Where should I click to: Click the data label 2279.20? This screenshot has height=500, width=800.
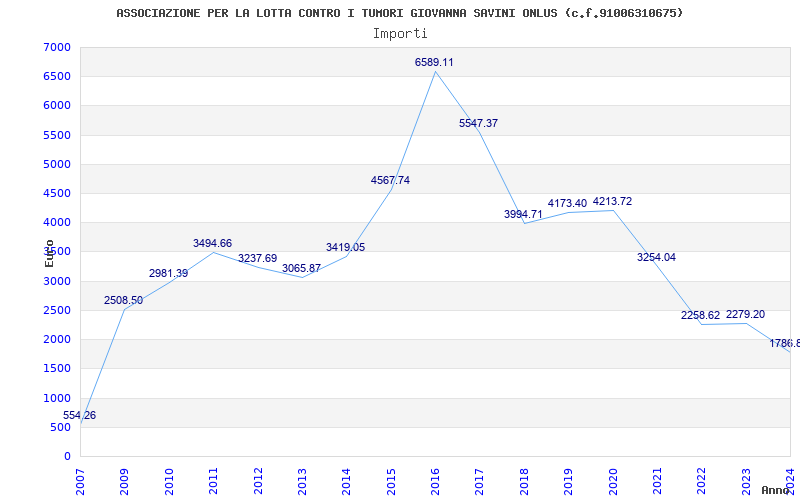click(745, 314)
